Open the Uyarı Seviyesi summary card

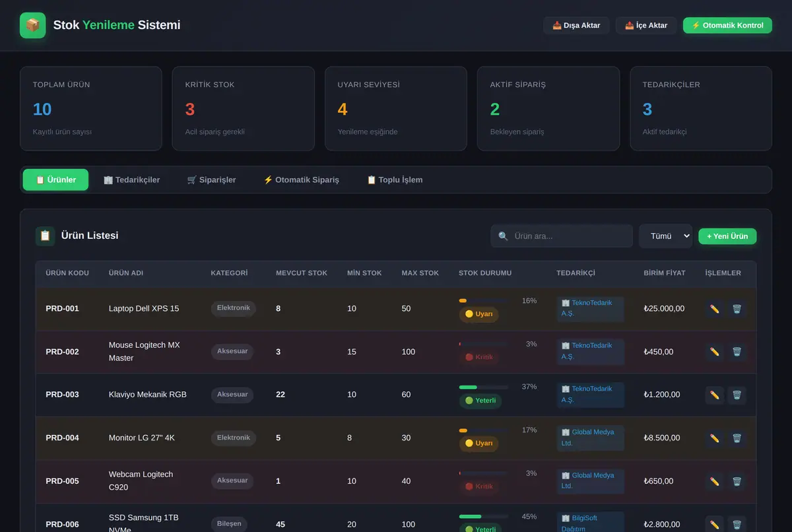396,108
